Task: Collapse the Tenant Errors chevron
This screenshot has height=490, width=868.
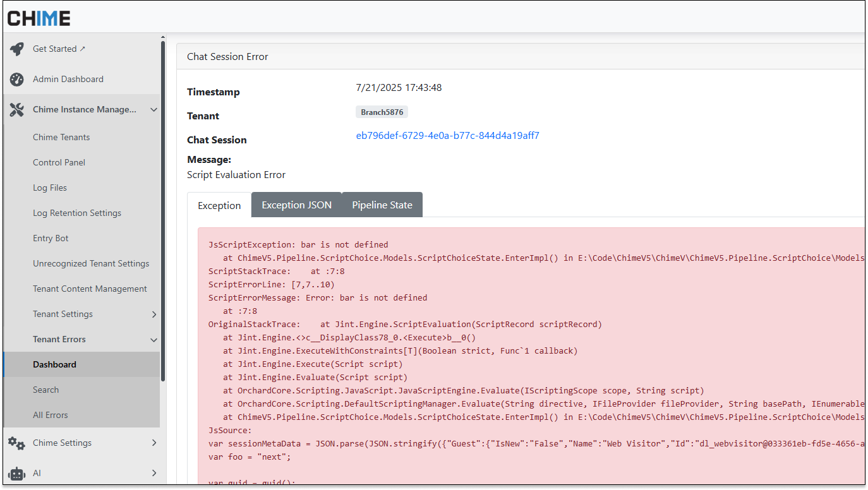Action: click(x=154, y=340)
